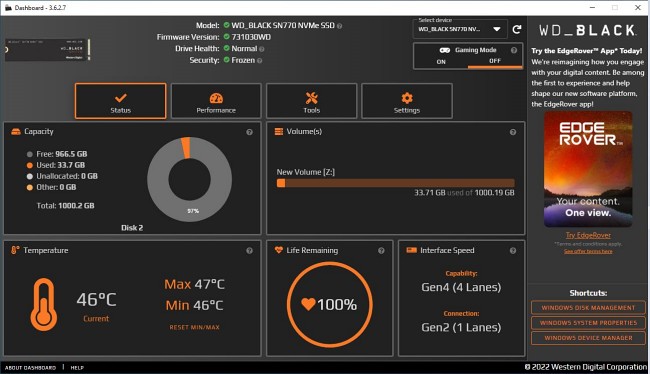Click the Unallocated: 0 GB legend entry
The height and width of the screenshot is (374, 650).
pos(62,176)
